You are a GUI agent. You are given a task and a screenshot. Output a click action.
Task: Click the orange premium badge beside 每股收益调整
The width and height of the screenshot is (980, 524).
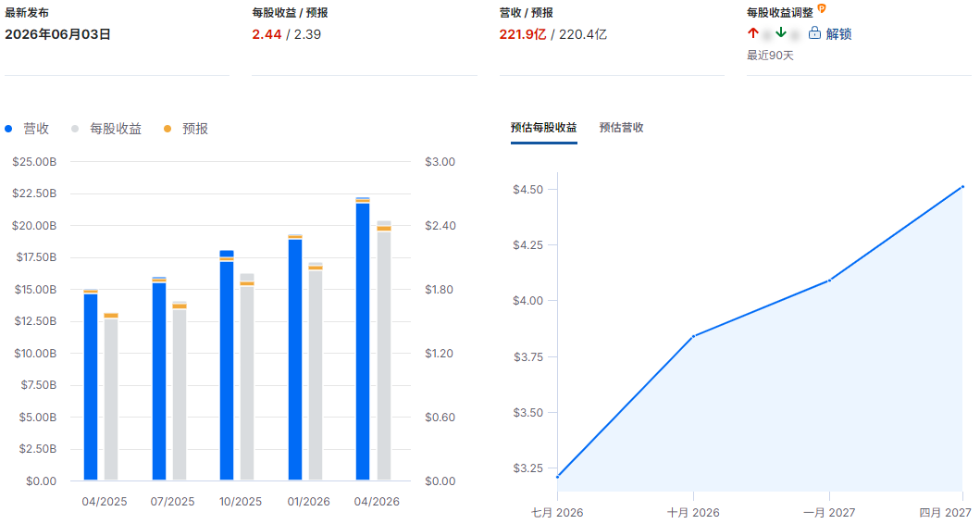tap(822, 8)
